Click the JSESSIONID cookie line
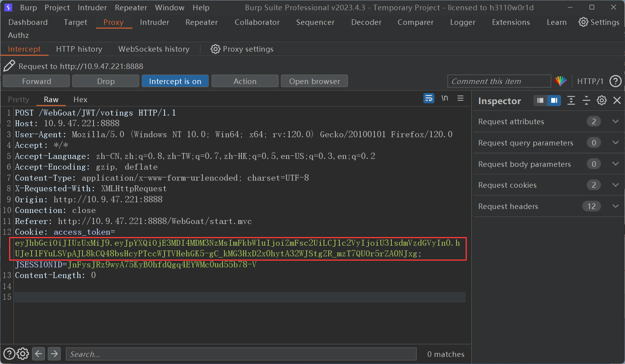 [136, 265]
